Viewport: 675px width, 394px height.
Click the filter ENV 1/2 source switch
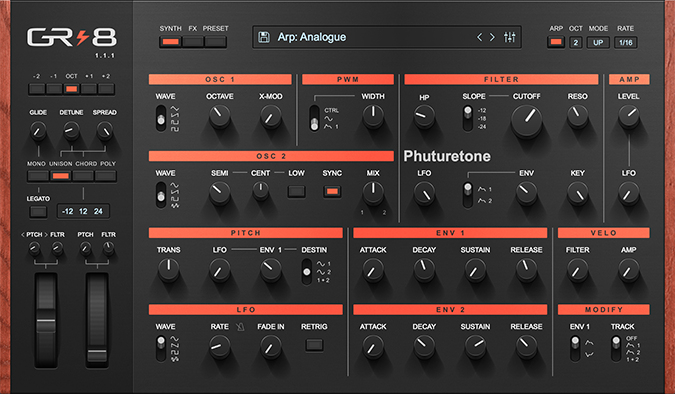[x=468, y=195]
